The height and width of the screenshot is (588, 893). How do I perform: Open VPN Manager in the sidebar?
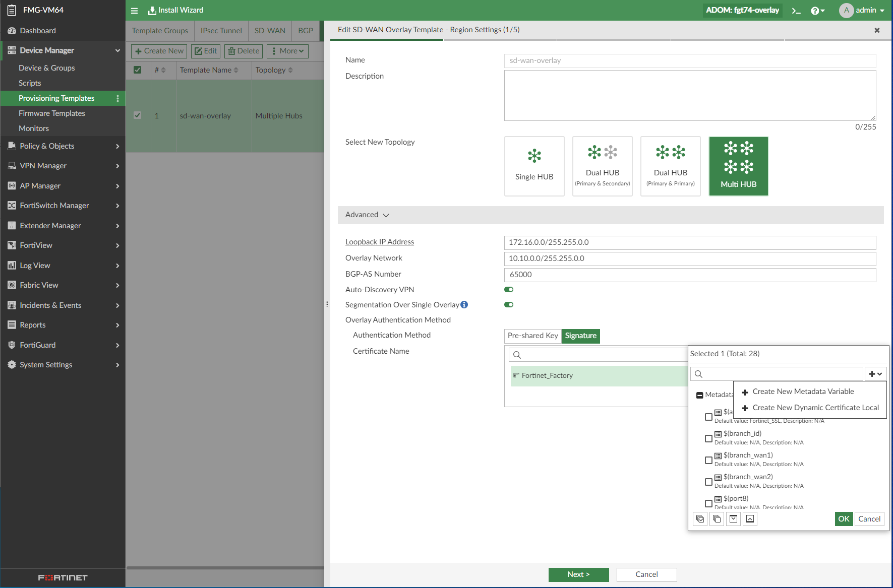click(43, 165)
